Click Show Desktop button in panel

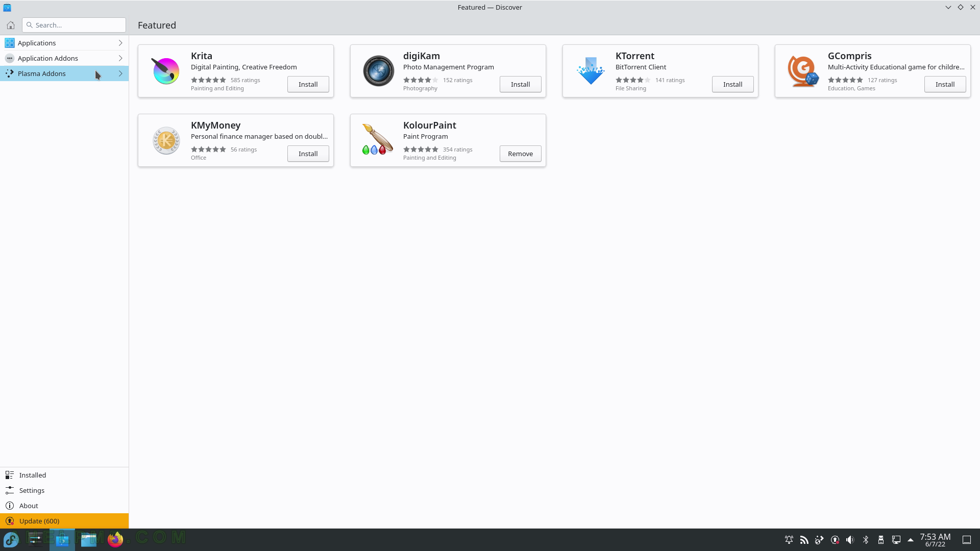[967, 540]
